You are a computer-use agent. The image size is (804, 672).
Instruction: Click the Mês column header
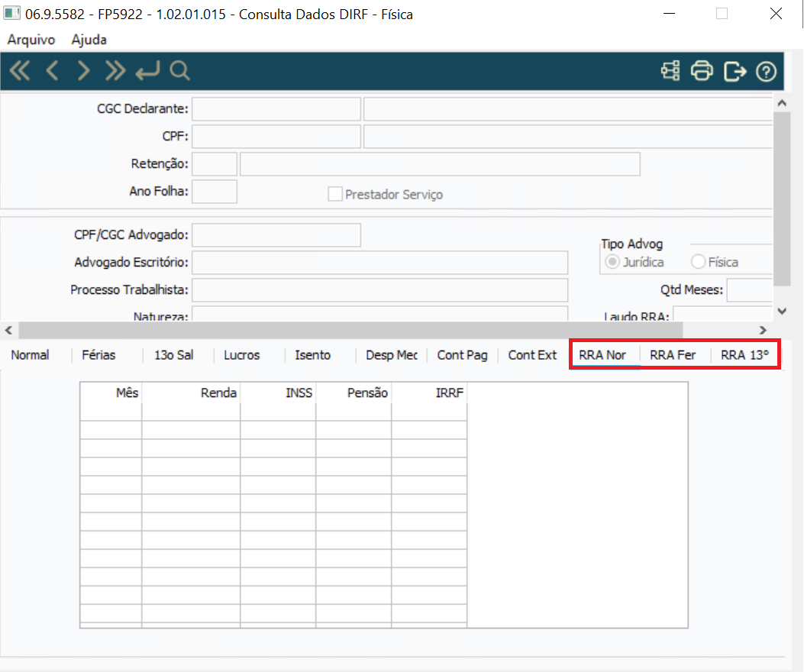tap(111, 393)
